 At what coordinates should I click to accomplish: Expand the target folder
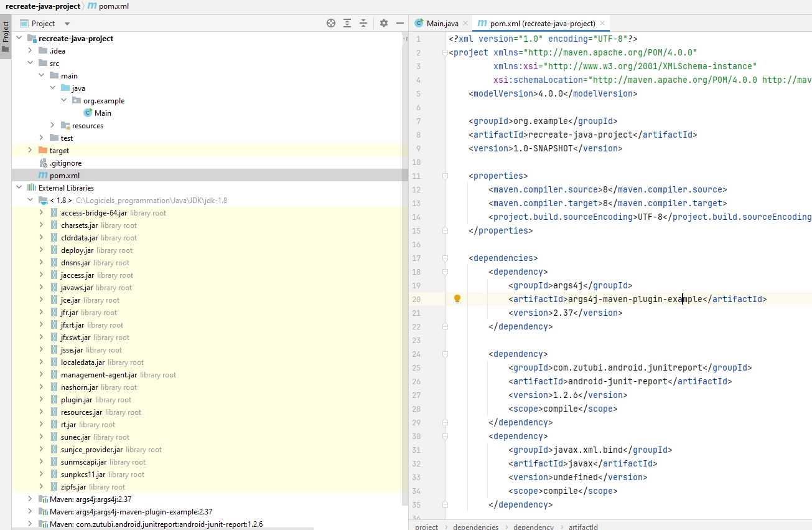[x=29, y=150]
